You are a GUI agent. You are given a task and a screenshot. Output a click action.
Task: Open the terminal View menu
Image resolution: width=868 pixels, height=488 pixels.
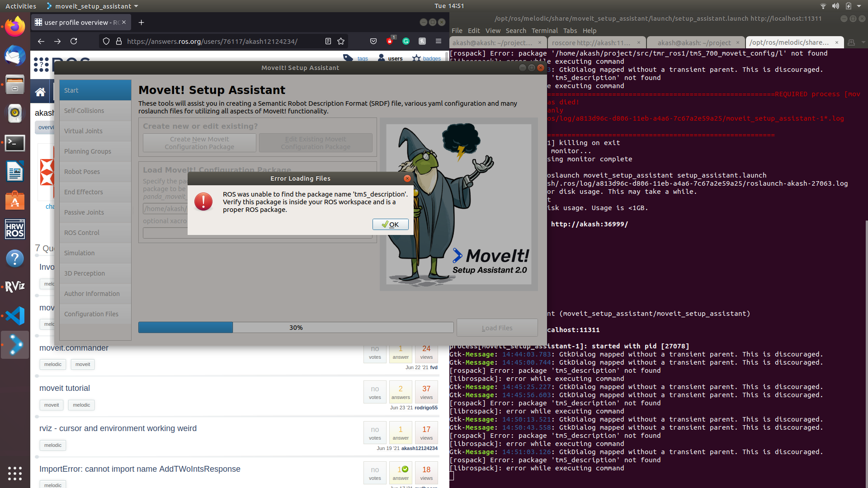(493, 31)
